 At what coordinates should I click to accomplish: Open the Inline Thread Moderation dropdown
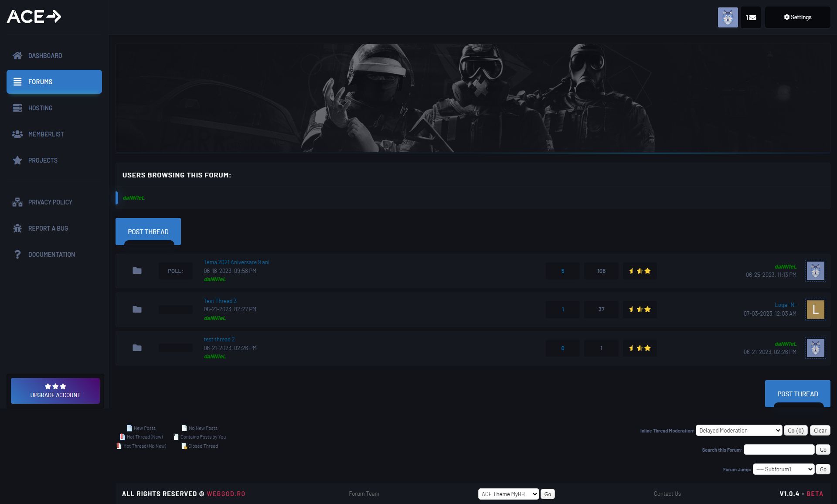739,430
